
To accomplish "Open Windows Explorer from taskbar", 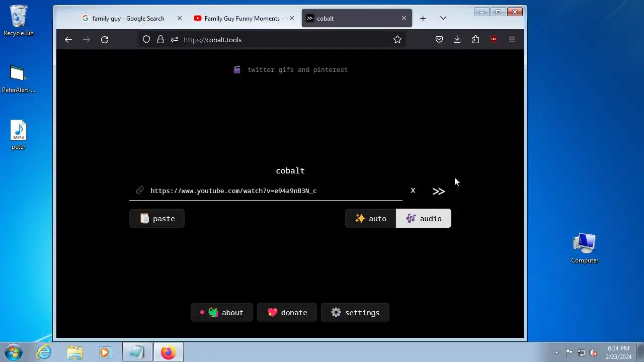I will pos(75,352).
